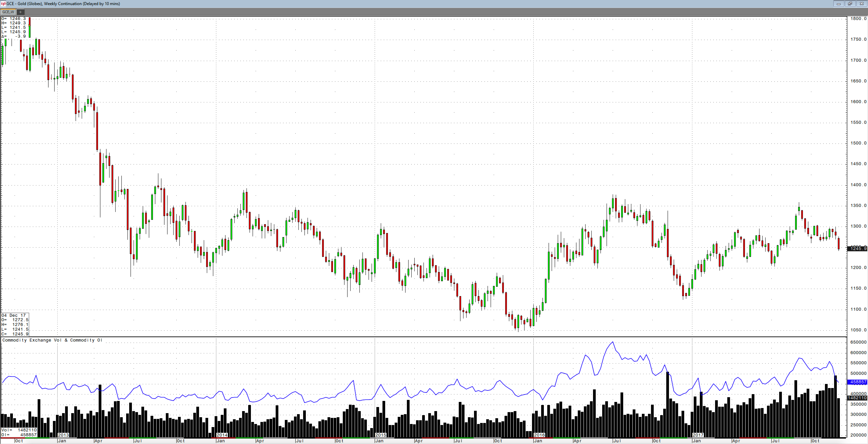Click the 2013 year marker on time axis
The height and width of the screenshot is (444, 868).
click(63, 435)
